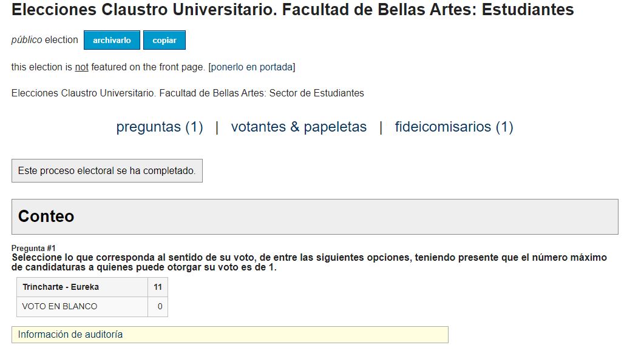Viewport: 644px width, 362px height.
Task: Open the preguntas (1) section
Action: pos(160,127)
